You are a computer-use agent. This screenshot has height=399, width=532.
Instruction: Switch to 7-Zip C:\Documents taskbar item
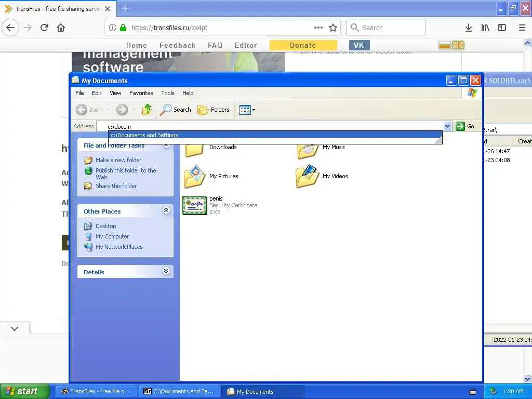179,391
